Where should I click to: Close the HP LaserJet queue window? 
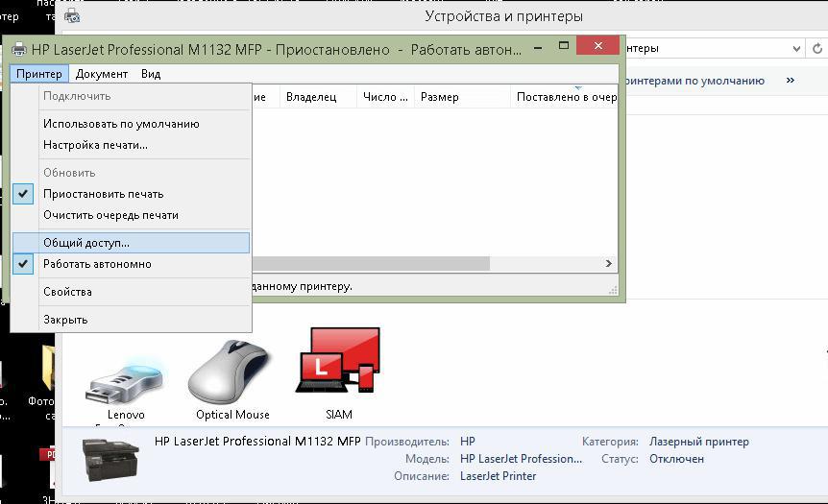(x=597, y=45)
